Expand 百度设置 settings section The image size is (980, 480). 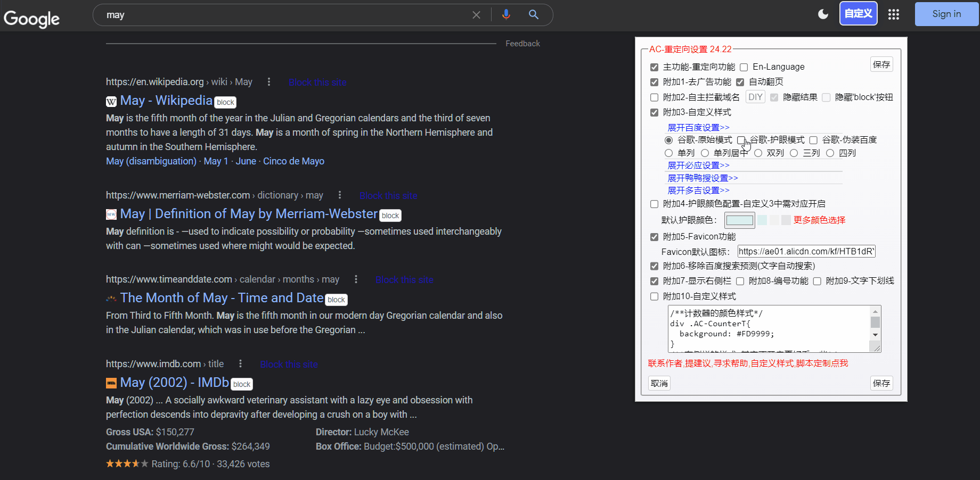click(x=698, y=127)
